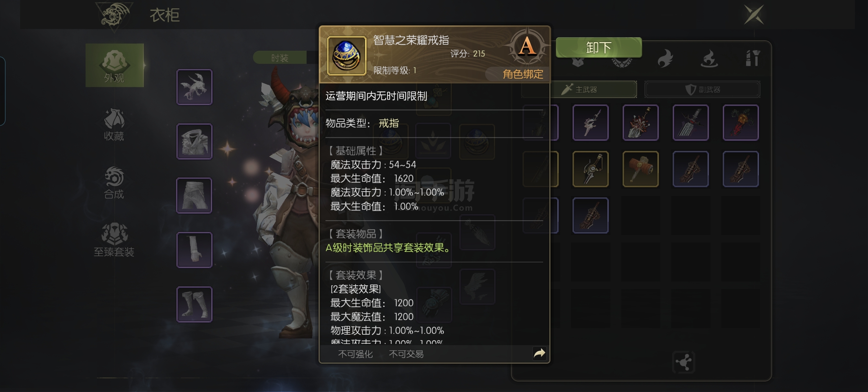
Task: Select the red coral weapon thumbnail
Action: (x=640, y=122)
